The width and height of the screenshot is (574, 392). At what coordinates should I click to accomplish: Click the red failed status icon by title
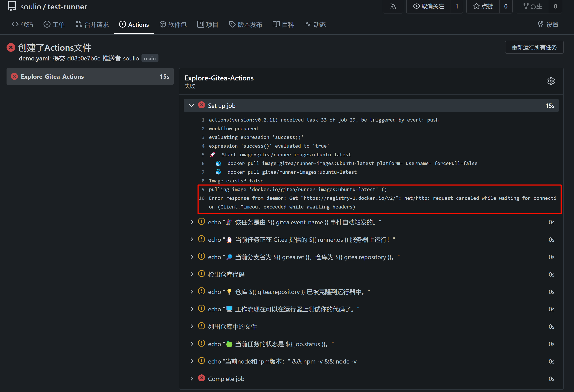[11, 47]
